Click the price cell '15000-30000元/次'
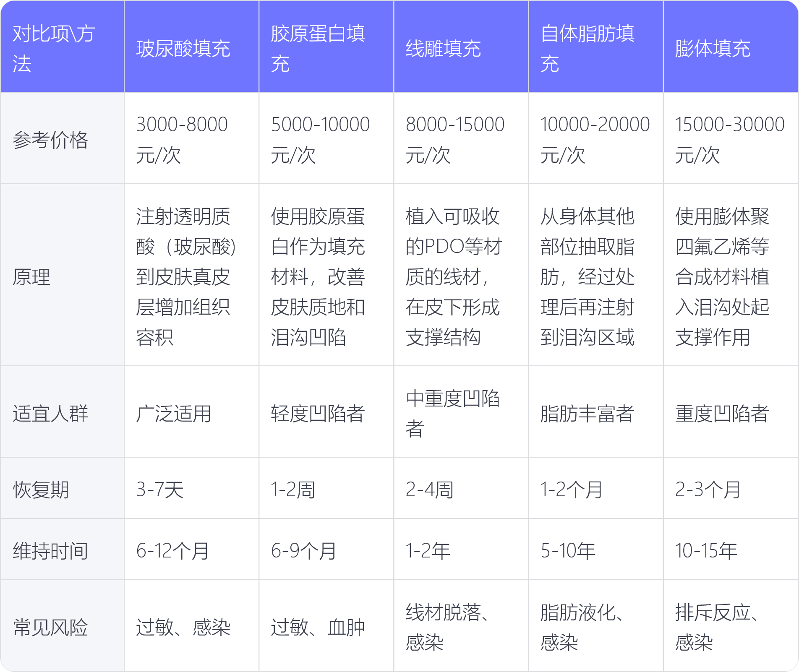Screen dimensions: 799x672 pos(730,138)
